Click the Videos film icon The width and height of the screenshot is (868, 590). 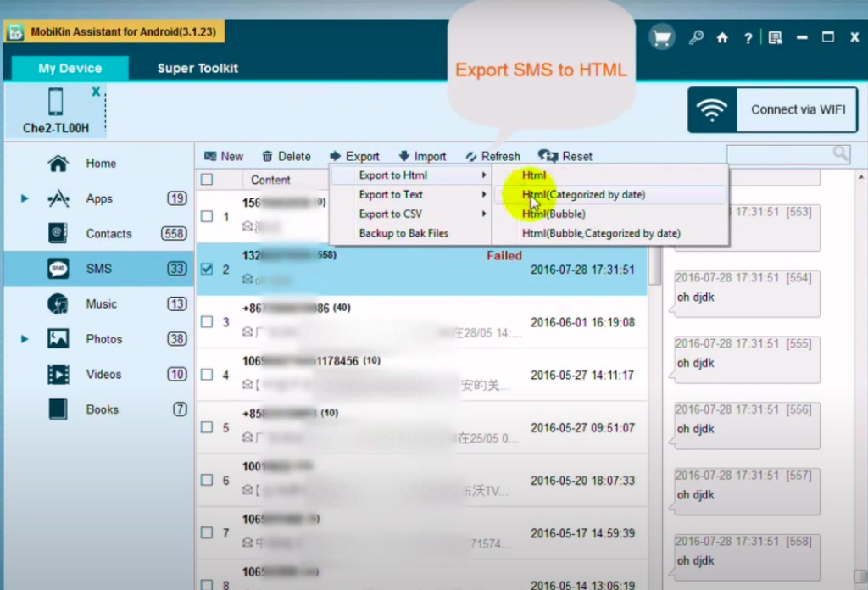(58, 374)
